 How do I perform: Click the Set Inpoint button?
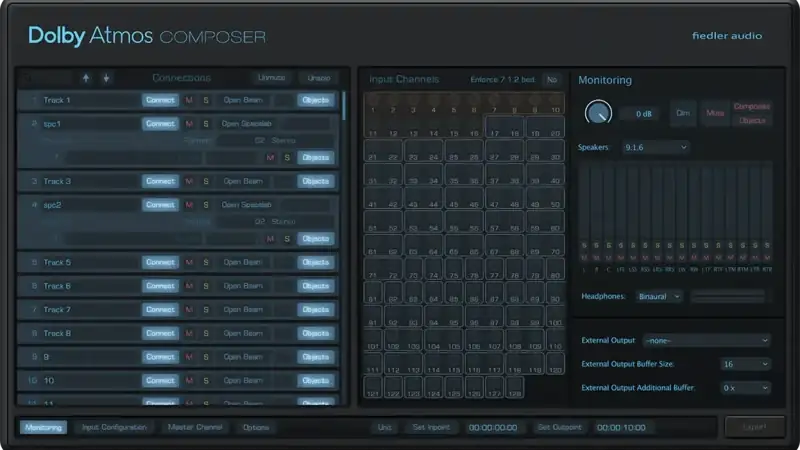coord(431,428)
